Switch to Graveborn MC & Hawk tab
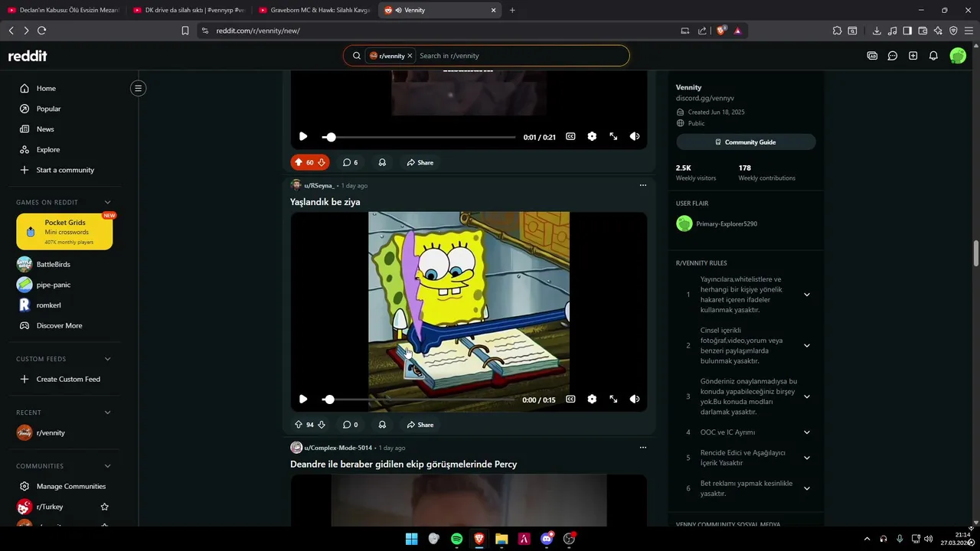This screenshot has width=980, height=551. tap(315, 10)
